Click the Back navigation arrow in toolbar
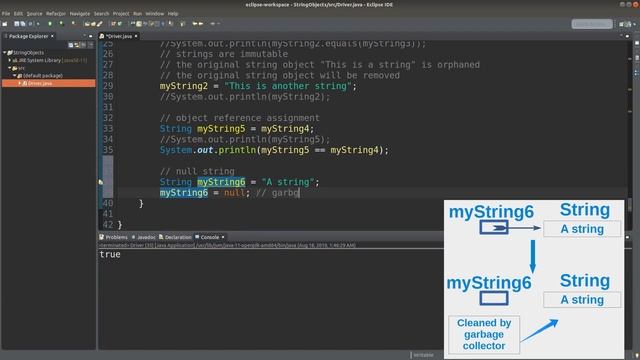 point(195,24)
